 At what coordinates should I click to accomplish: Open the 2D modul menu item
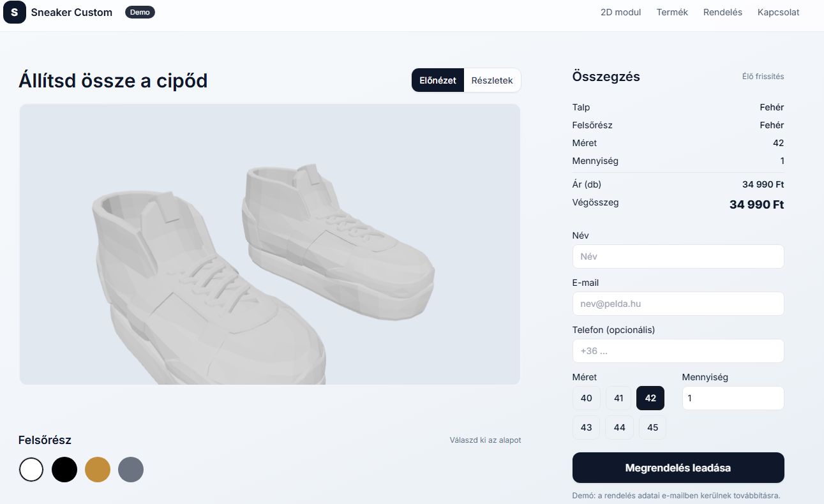point(620,12)
